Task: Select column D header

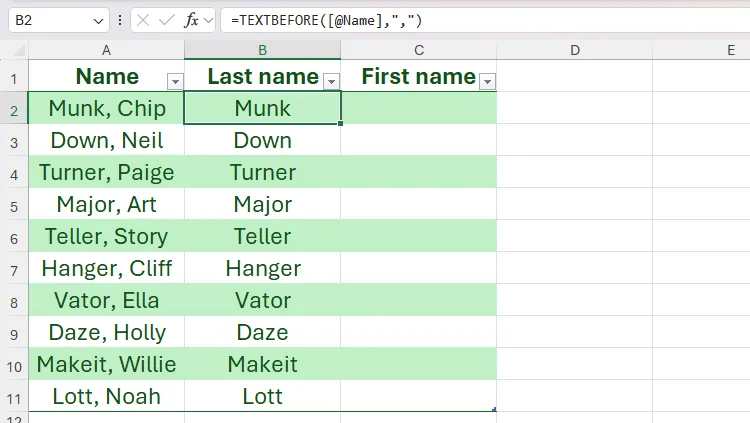Action: 575,50
